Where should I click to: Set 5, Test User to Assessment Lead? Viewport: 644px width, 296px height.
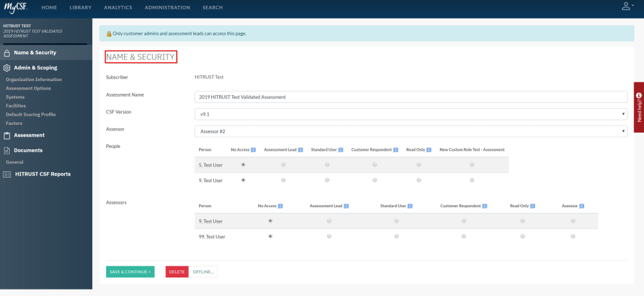[283, 165]
